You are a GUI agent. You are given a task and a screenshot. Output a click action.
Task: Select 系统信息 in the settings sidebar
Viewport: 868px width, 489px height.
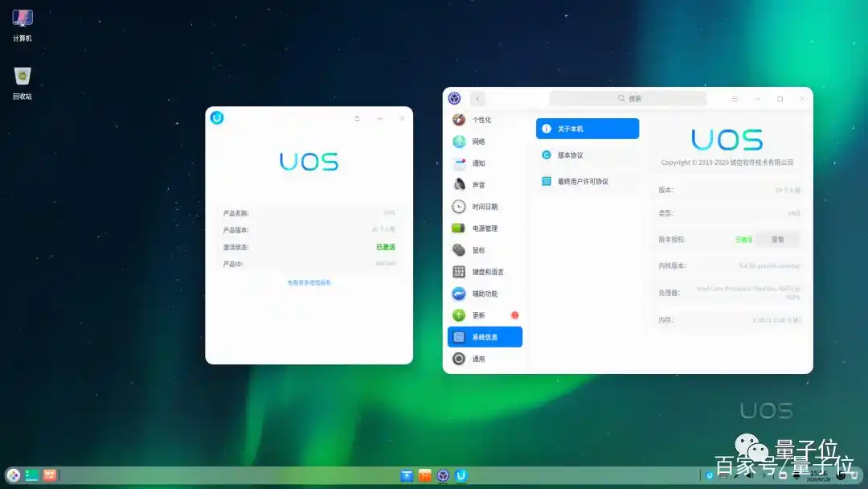[485, 337]
